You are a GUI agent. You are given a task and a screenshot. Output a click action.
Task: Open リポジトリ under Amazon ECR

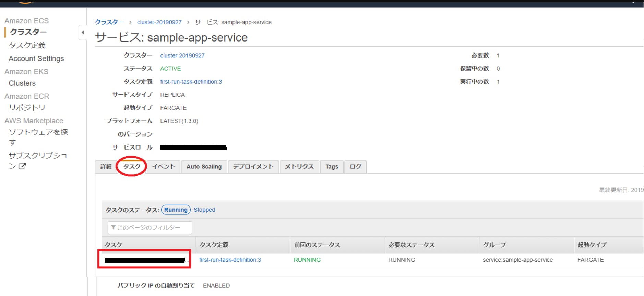point(27,107)
